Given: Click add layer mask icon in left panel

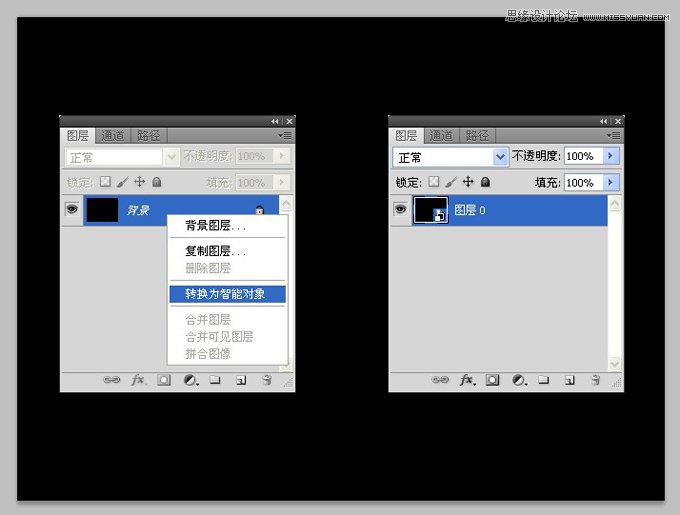Looking at the screenshot, I should (x=163, y=380).
